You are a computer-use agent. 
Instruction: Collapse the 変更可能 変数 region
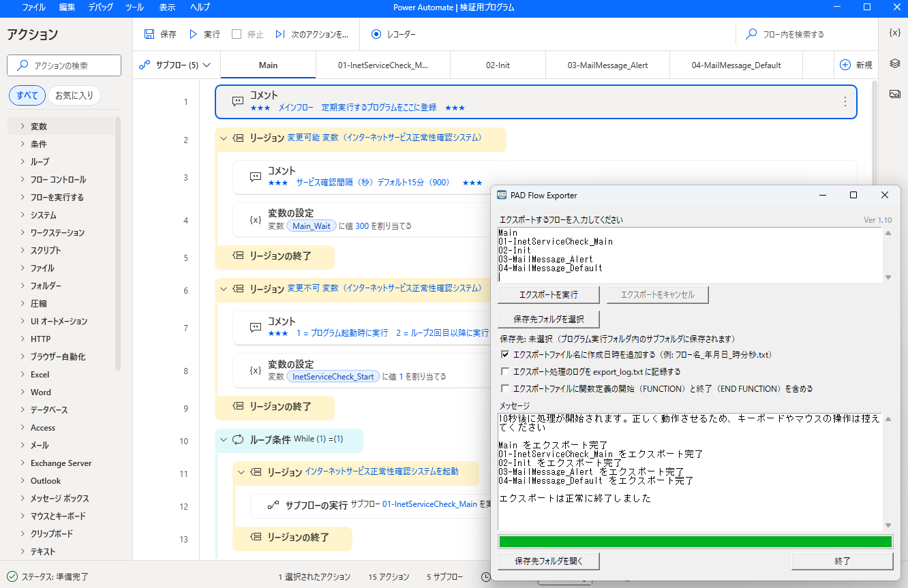[224, 138]
